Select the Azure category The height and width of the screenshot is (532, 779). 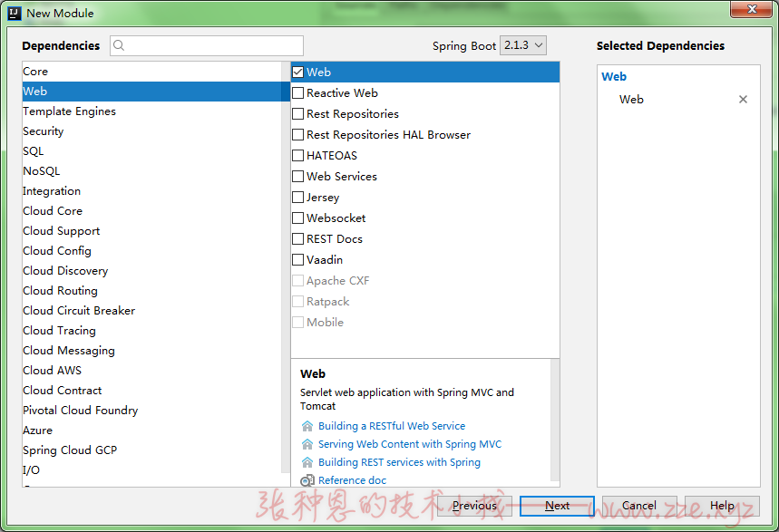click(152, 430)
